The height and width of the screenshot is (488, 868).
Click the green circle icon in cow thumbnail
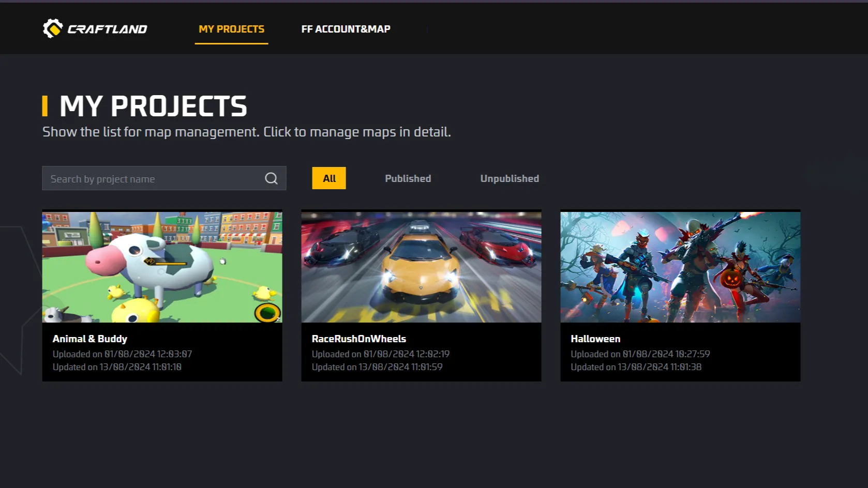[x=267, y=312]
